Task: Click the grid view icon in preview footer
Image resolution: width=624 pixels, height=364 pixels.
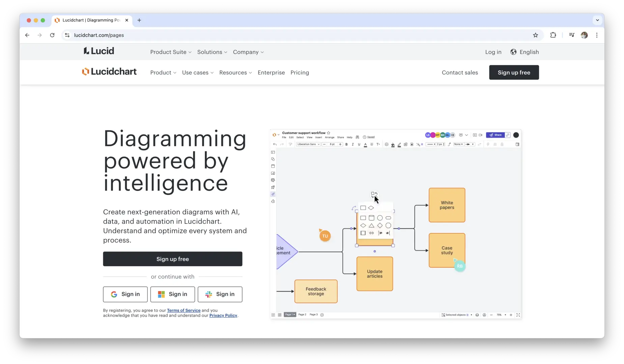Action: tap(280, 315)
